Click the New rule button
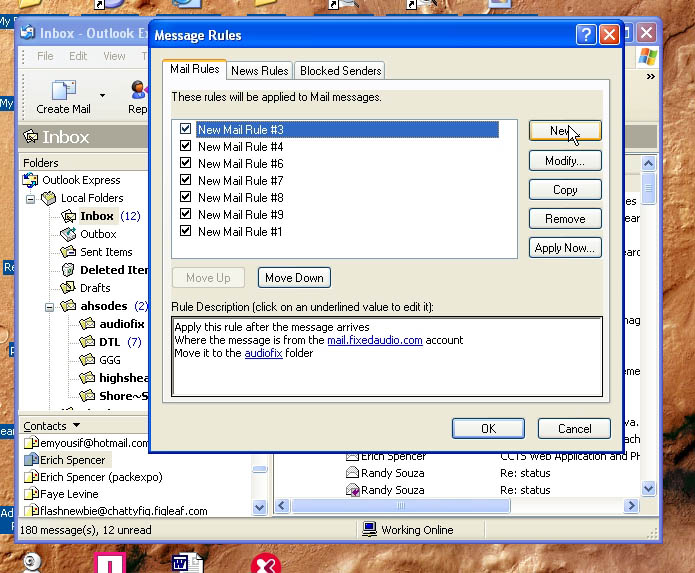The image size is (695, 573). (565, 131)
